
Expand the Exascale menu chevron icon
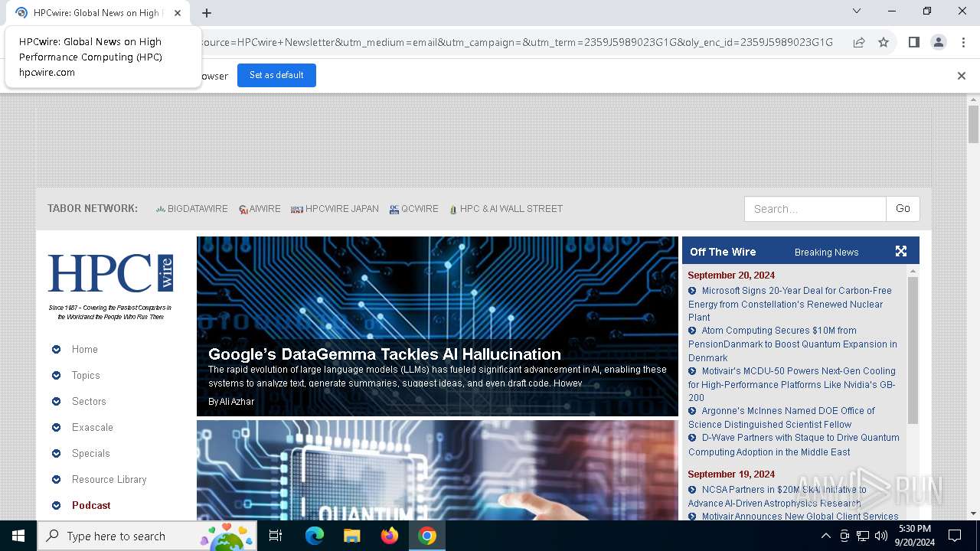(x=56, y=428)
